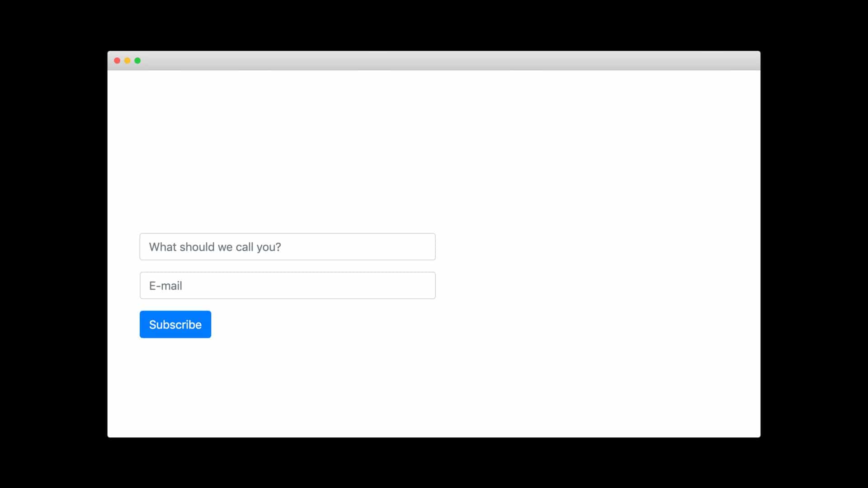
Task: Focus the "What should we call you?" field
Action: click(x=288, y=247)
